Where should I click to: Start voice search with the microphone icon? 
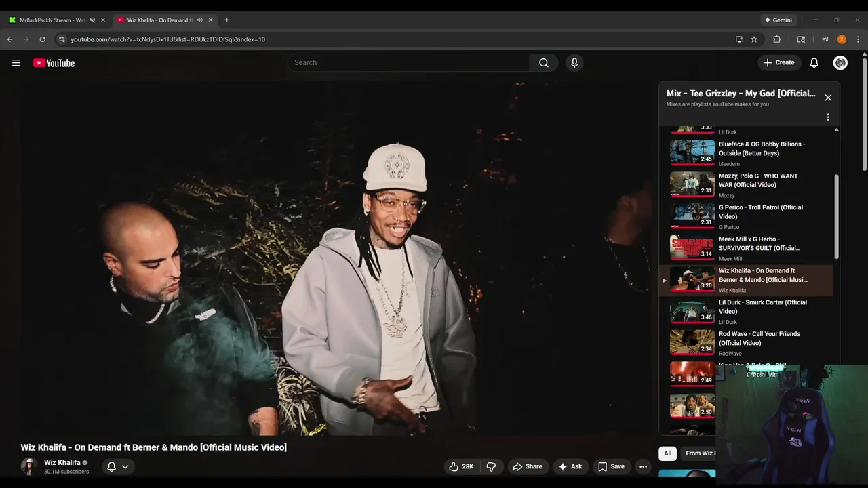(x=574, y=63)
